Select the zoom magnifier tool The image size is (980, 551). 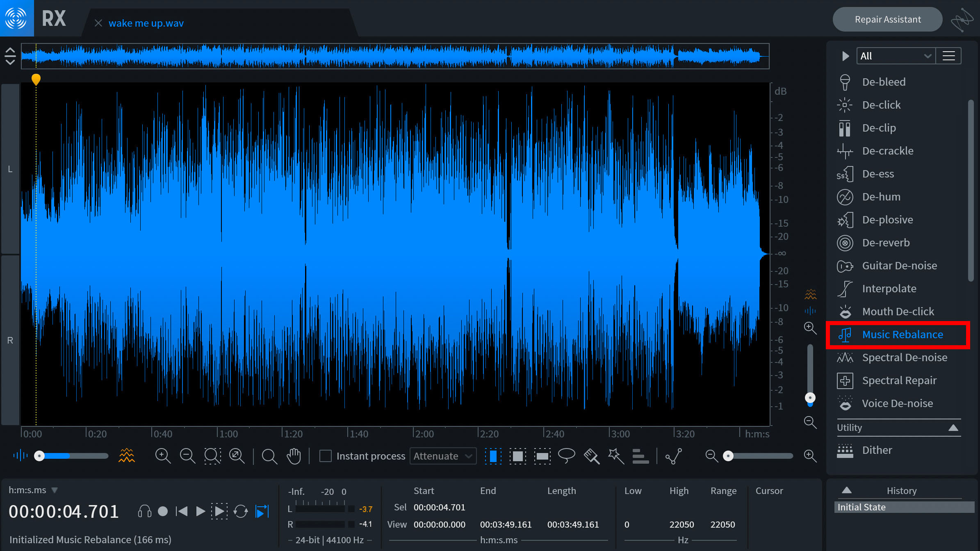point(269,456)
